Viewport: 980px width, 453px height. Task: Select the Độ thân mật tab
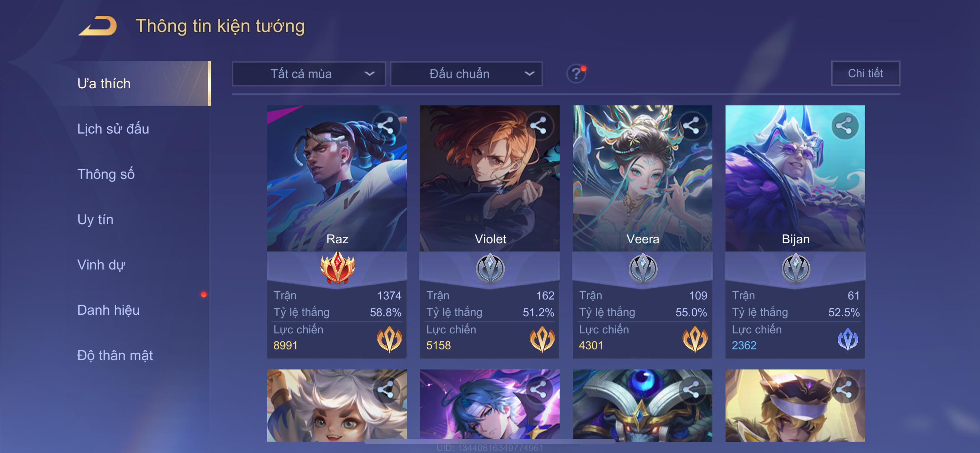[x=115, y=355]
